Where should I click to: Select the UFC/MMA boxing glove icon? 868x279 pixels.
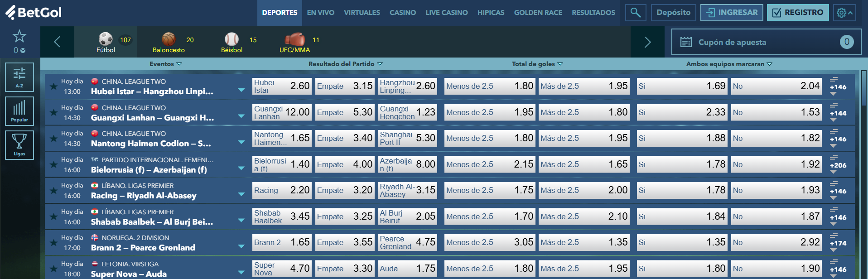point(294,39)
